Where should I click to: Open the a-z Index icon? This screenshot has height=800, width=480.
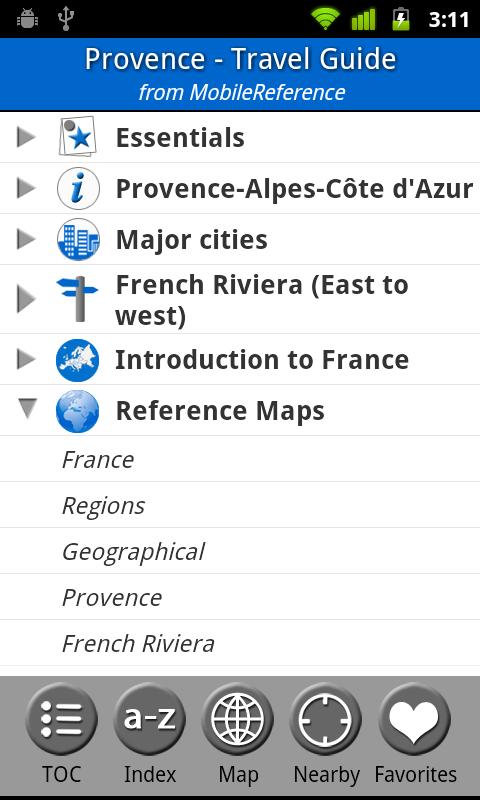point(149,719)
